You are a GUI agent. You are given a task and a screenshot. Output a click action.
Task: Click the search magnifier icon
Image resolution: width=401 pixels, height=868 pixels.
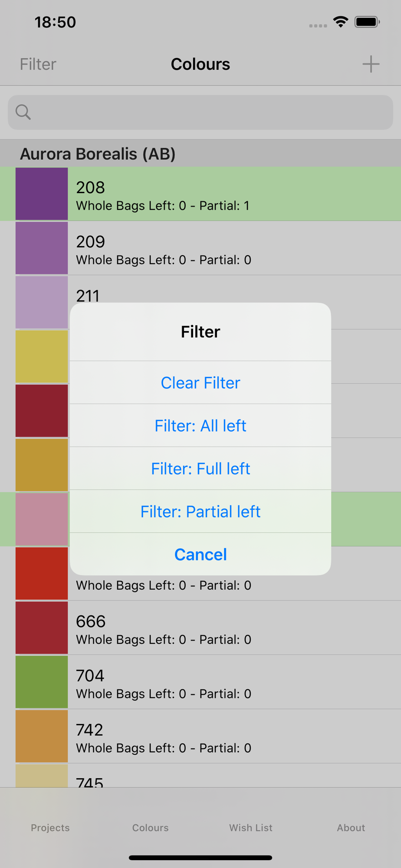point(23,112)
